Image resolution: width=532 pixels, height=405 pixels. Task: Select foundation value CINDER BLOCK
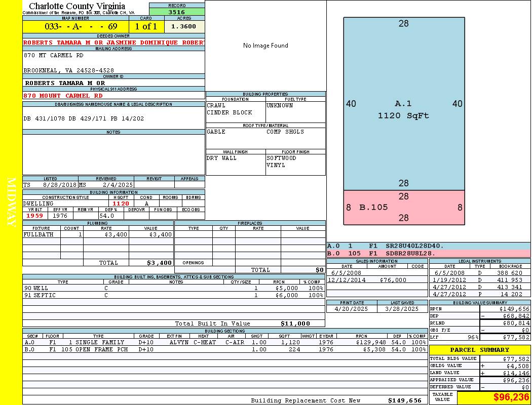(230, 112)
